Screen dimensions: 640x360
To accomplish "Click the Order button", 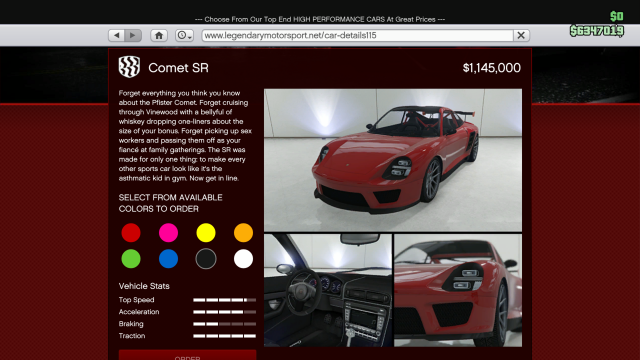I will tap(187, 355).
